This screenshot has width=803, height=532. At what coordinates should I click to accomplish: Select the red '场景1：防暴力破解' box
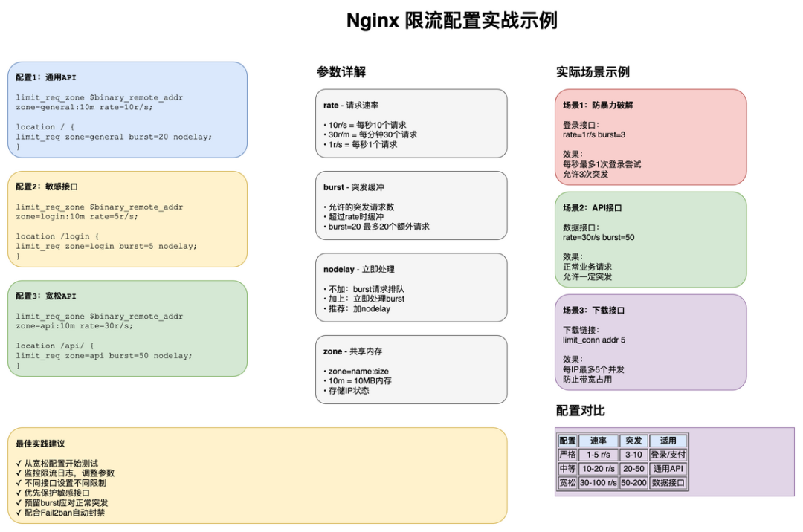click(650, 136)
